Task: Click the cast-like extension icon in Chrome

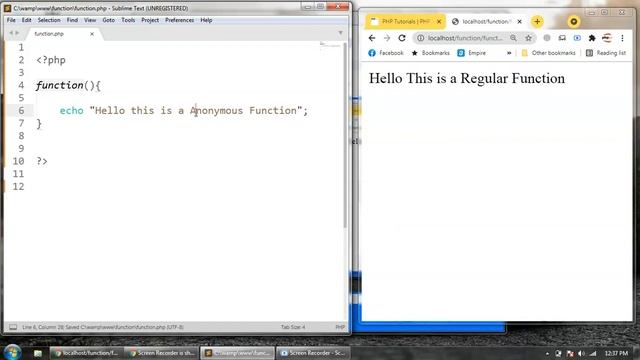Action: coord(562,38)
